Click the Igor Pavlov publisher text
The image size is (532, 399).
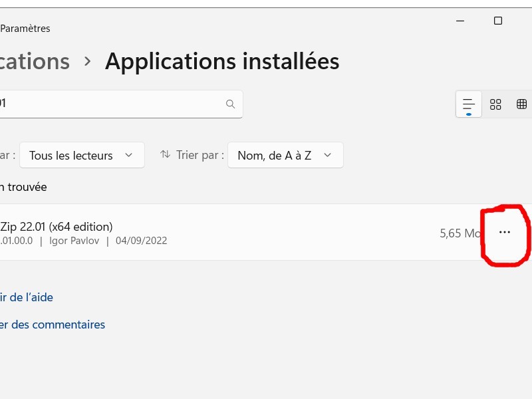tap(74, 241)
